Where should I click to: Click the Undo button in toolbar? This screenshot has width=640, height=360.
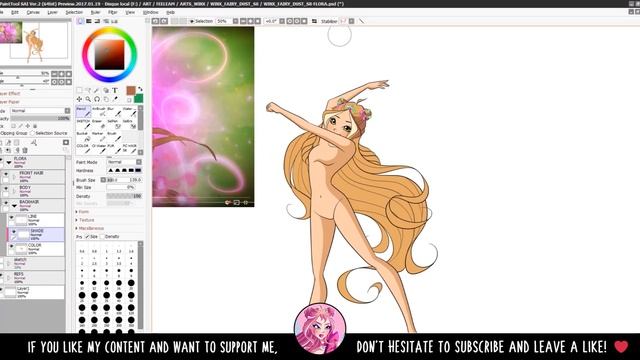[x=156, y=21]
